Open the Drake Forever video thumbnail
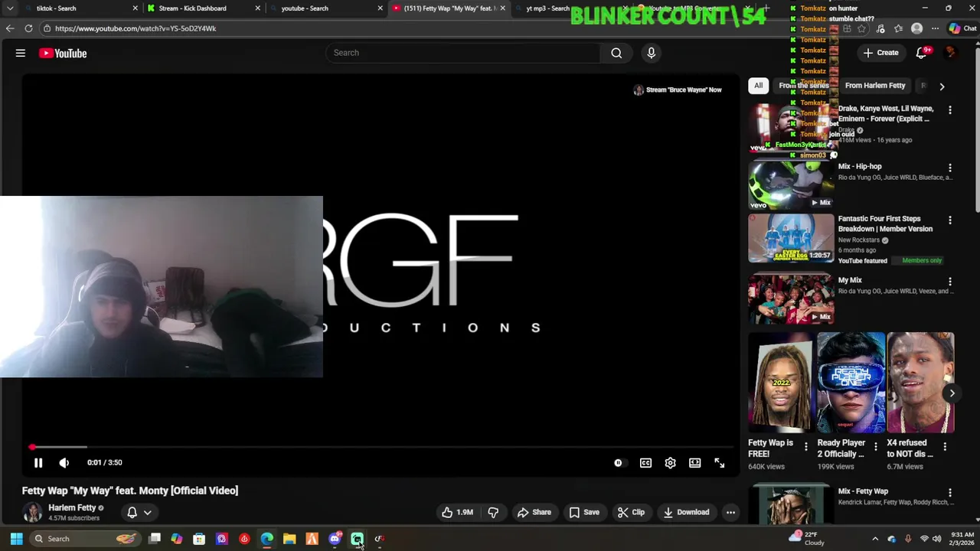980x551 pixels. [791, 128]
